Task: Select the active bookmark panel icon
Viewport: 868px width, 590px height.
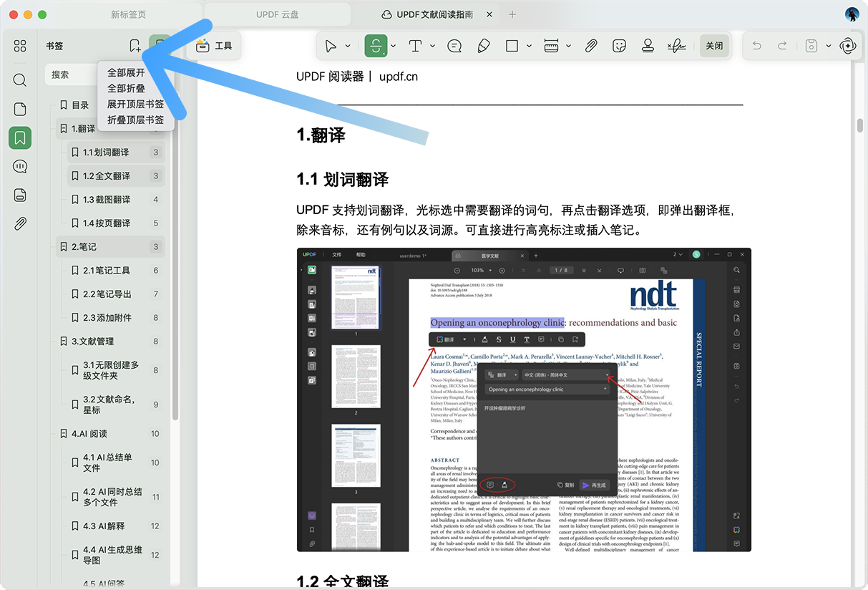Action: pos(20,137)
